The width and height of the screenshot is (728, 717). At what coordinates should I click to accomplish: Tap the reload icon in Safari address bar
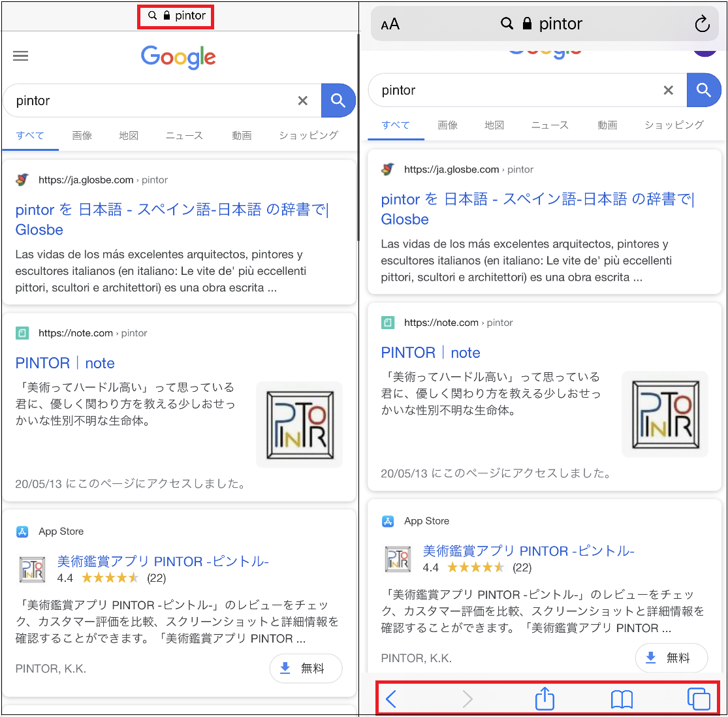point(702,25)
